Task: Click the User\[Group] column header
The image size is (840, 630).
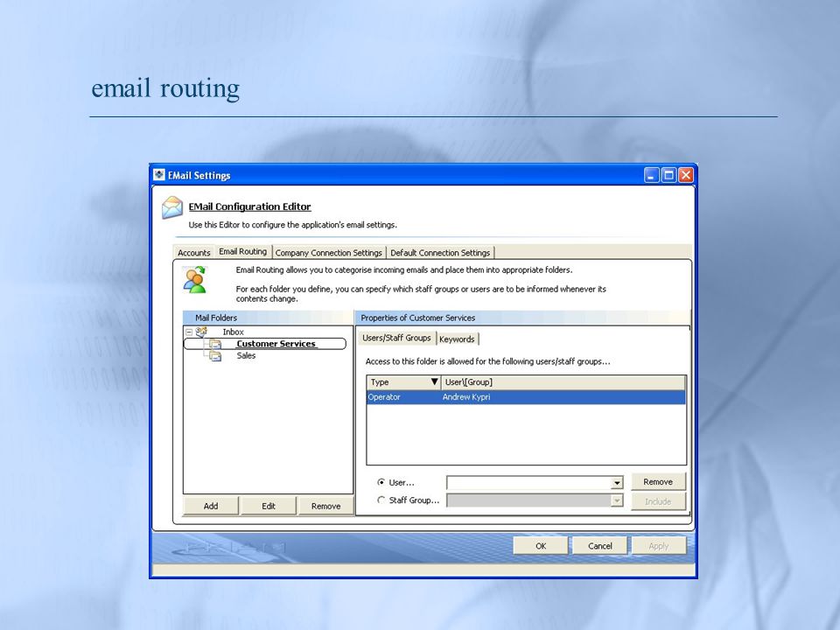Action: pyautogui.click(x=563, y=382)
